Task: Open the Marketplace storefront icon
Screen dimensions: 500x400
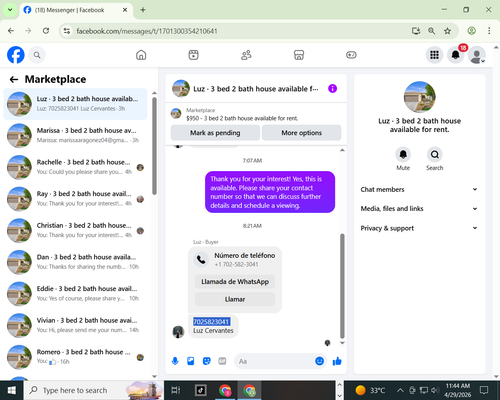Action: (299, 55)
